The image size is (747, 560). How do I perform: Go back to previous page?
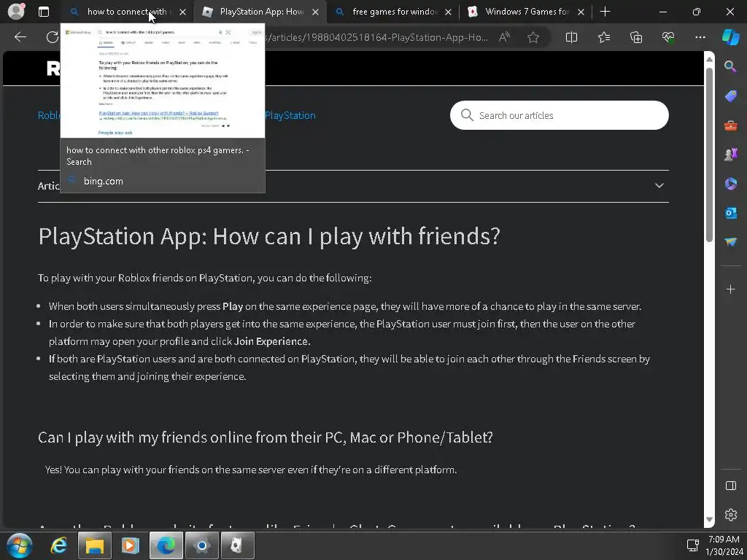click(20, 37)
